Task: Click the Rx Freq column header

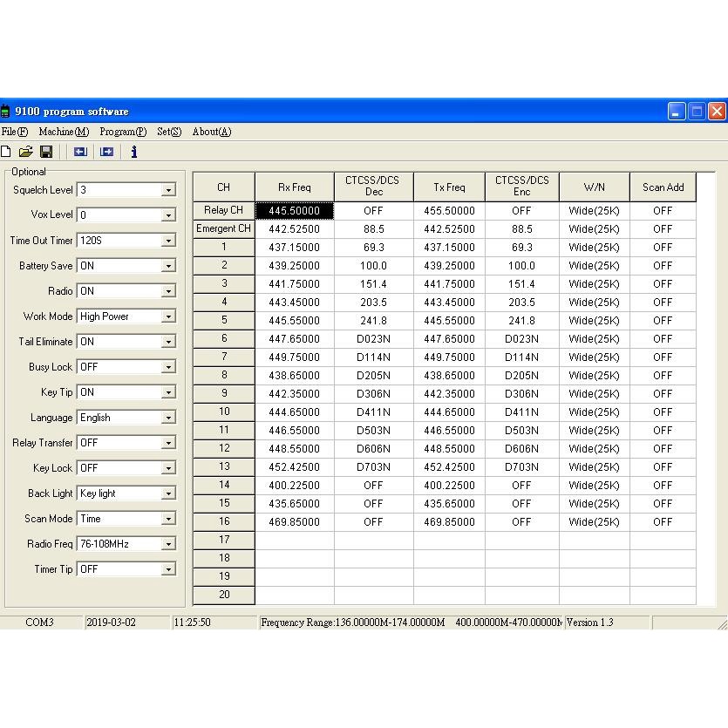Action: [294, 187]
